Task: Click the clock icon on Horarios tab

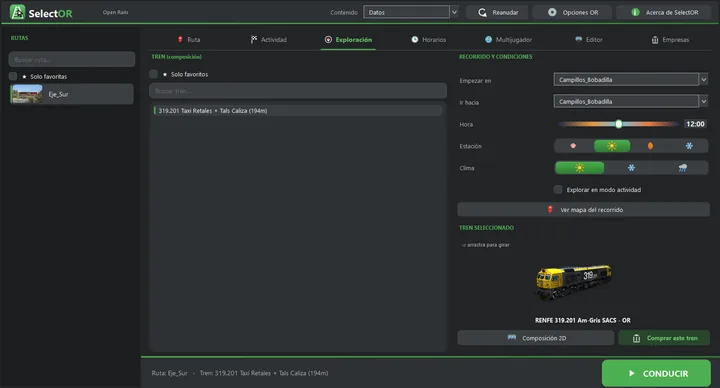Action: click(415, 39)
